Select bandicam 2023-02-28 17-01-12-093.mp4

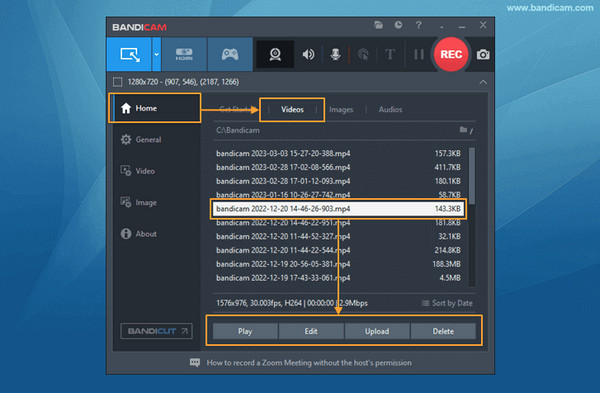(x=338, y=181)
